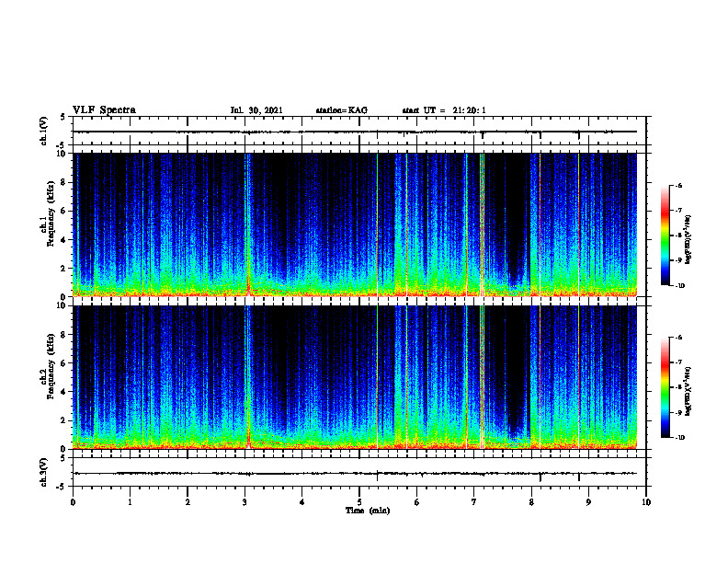Click the "6" kHz tick label on ch.1 axis
Screen dimensions: 728x563
coord(64,211)
